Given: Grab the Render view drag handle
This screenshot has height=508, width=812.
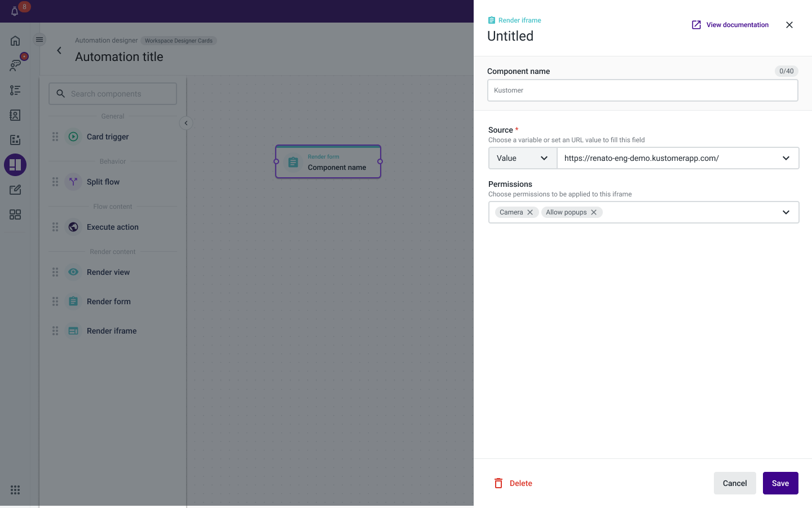Looking at the screenshot, I should pyautogui.click(x=55, y=272).
